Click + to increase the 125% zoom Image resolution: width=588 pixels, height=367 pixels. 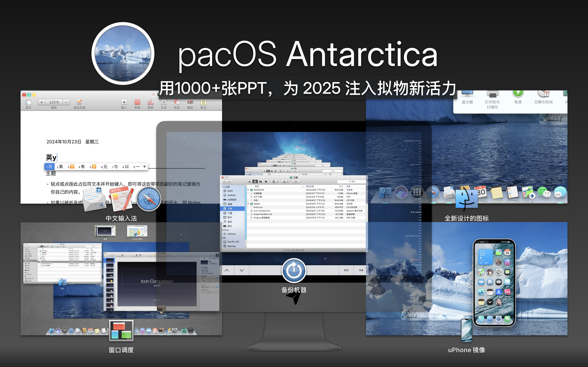(x=42, y=102)
